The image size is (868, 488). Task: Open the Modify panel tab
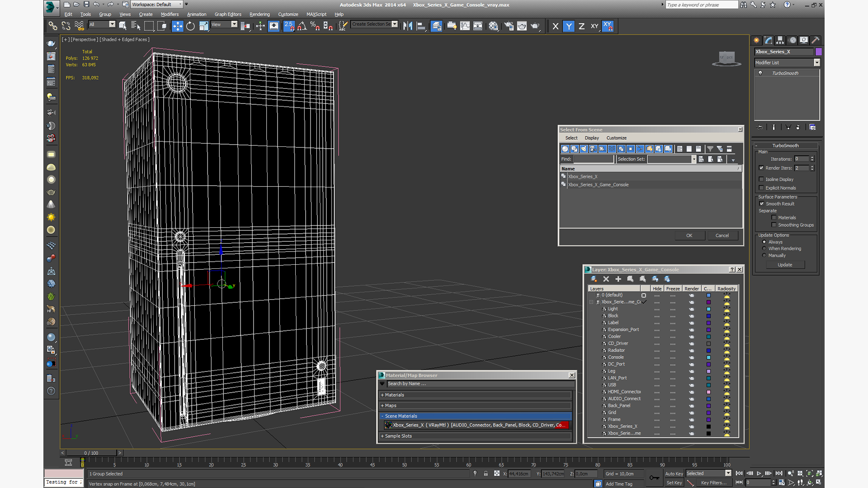[x=768, y=40]
